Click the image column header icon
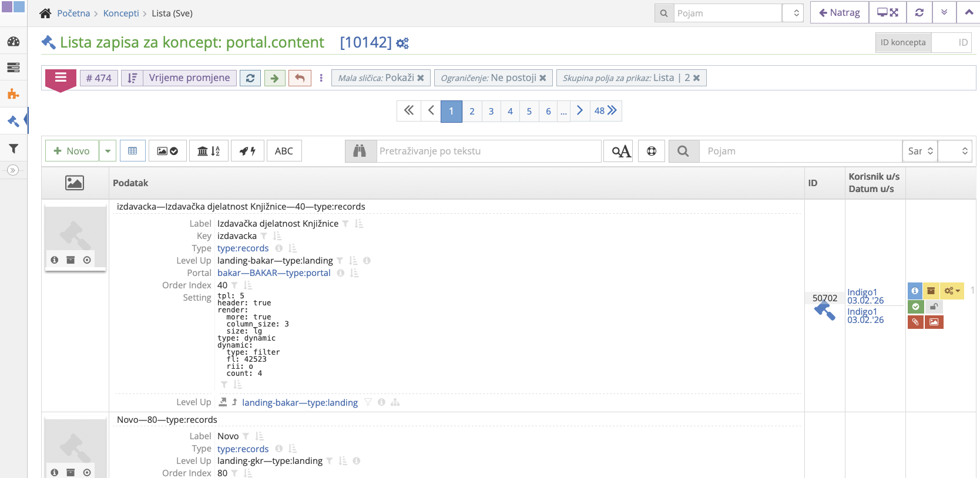The width and height of the screenshot is (980, 478). point(75,183)
